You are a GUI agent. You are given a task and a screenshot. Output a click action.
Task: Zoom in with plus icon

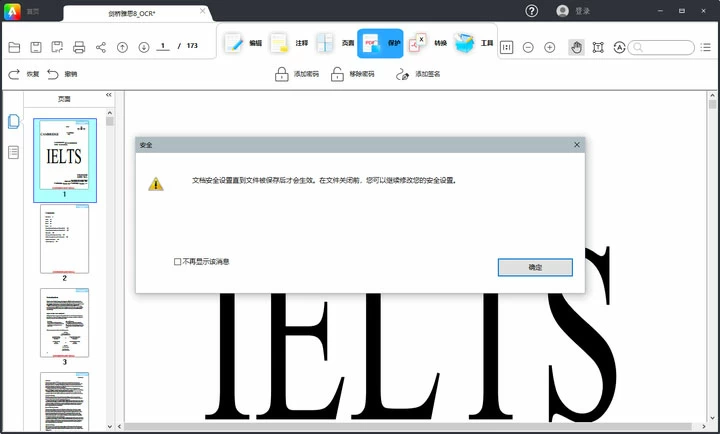550,47
